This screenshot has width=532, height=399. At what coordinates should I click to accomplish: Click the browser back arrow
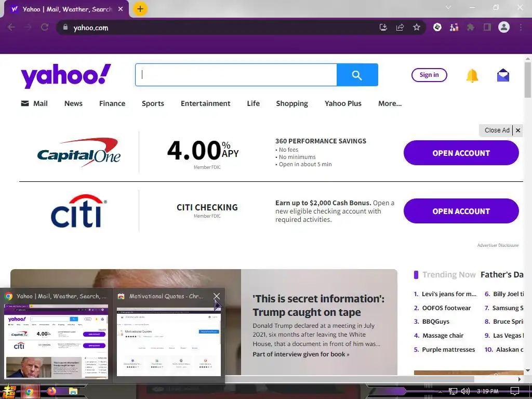click(x=11, y=28)
